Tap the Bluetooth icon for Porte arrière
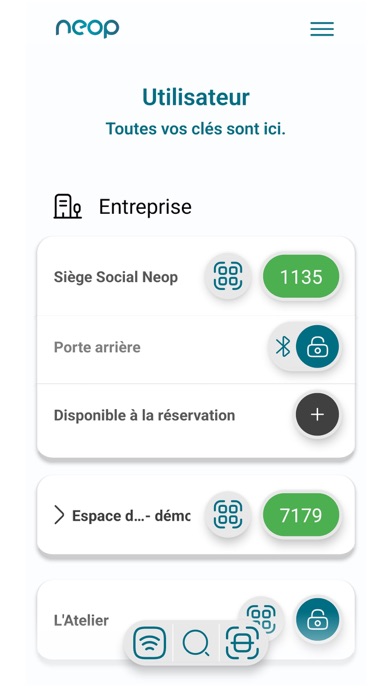The width and height of the screenshot is (392, 696). 283,346
